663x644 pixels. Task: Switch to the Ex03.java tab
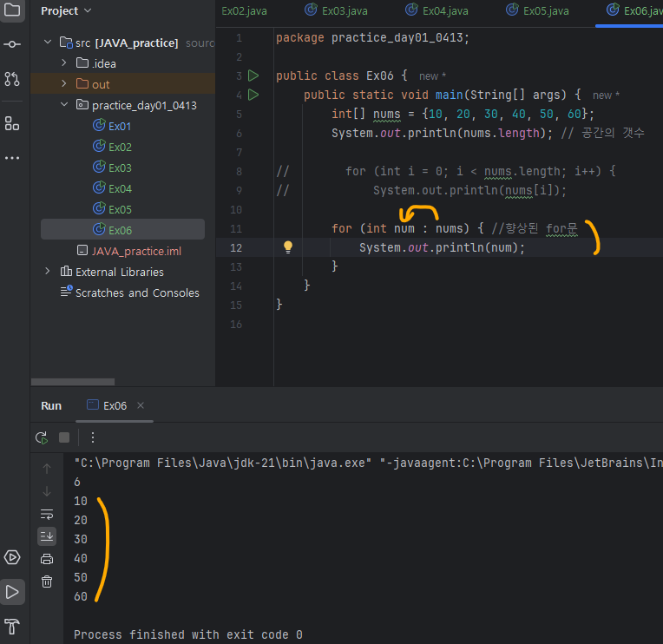336,11
